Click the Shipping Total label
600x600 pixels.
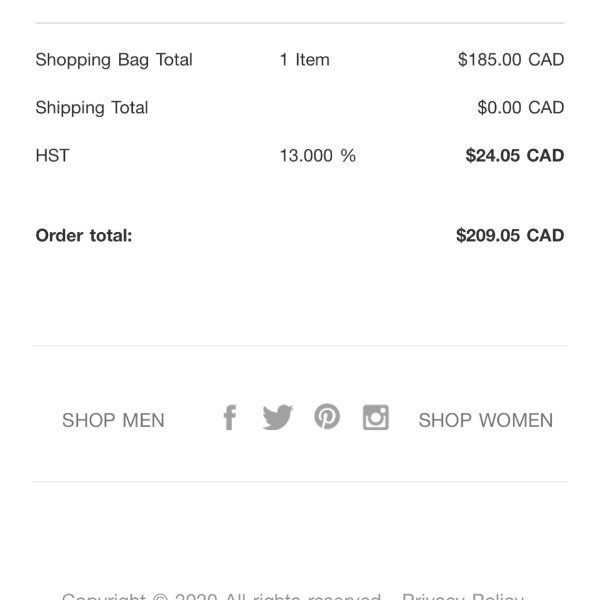(x=92, y=108)
